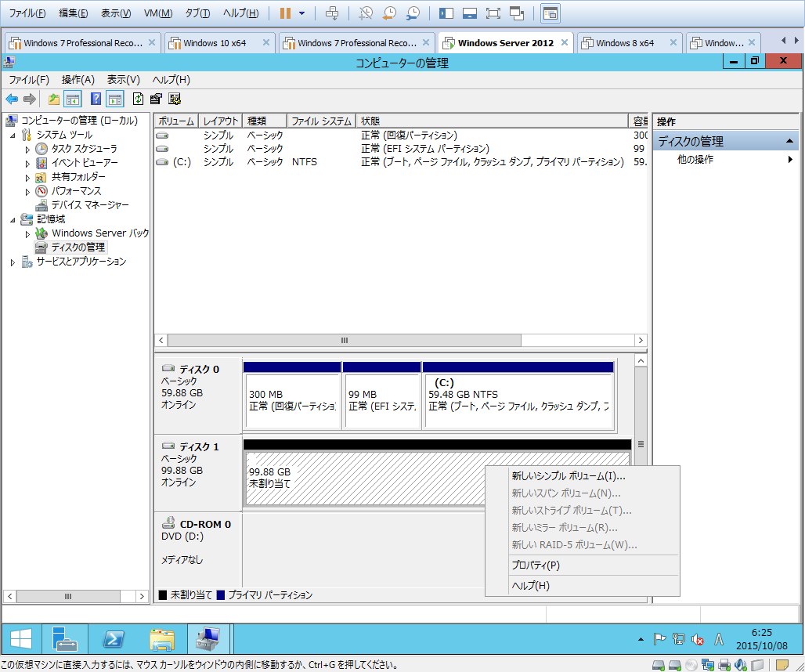Expand the パフォーマンス node
Viewport: 805px width, 672px height.
27,192
